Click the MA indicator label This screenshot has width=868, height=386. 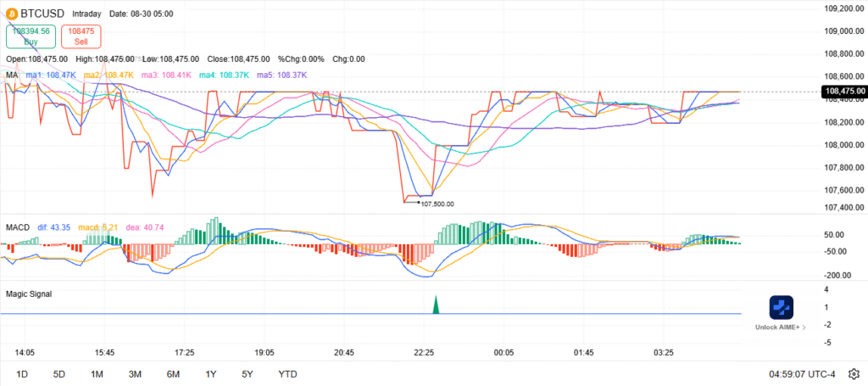point(12,76)
